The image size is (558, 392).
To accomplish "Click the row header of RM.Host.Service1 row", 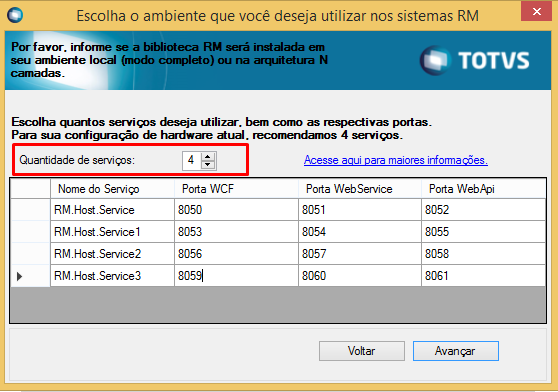I will (x=30, y=232).
